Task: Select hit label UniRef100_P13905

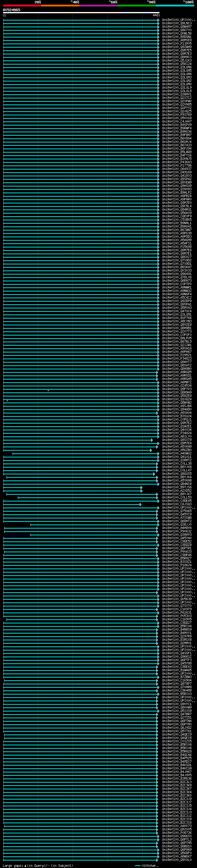Action: coord(177,44)
